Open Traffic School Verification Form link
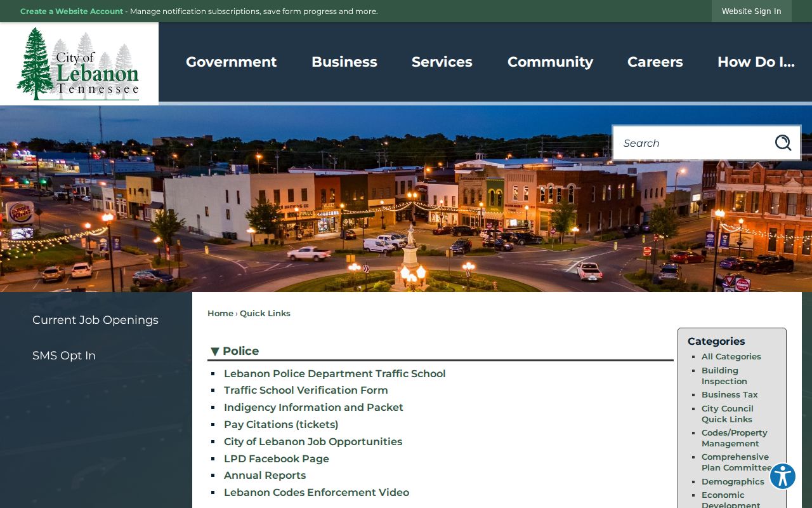The height and width of the screenshot is (508, 812). [306, 390]
